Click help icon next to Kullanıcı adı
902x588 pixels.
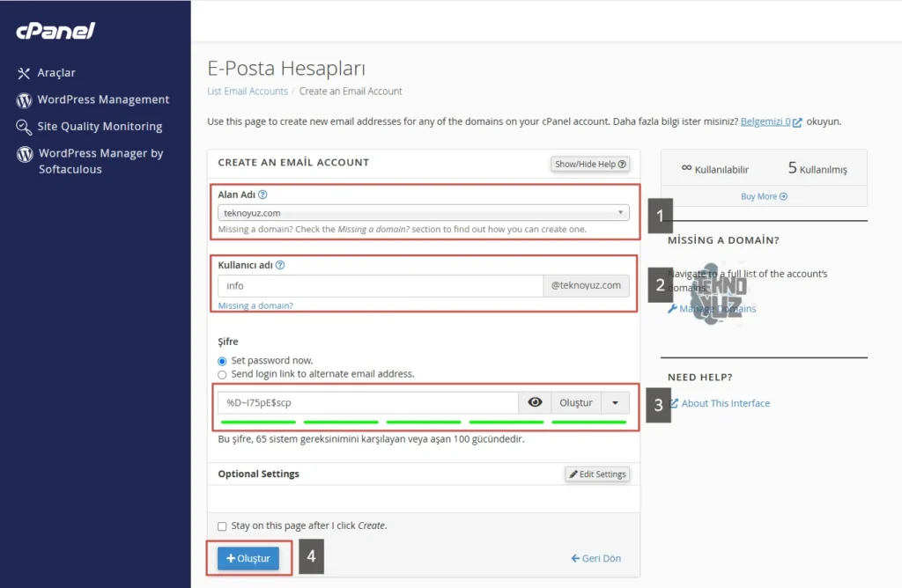point(280,265)
